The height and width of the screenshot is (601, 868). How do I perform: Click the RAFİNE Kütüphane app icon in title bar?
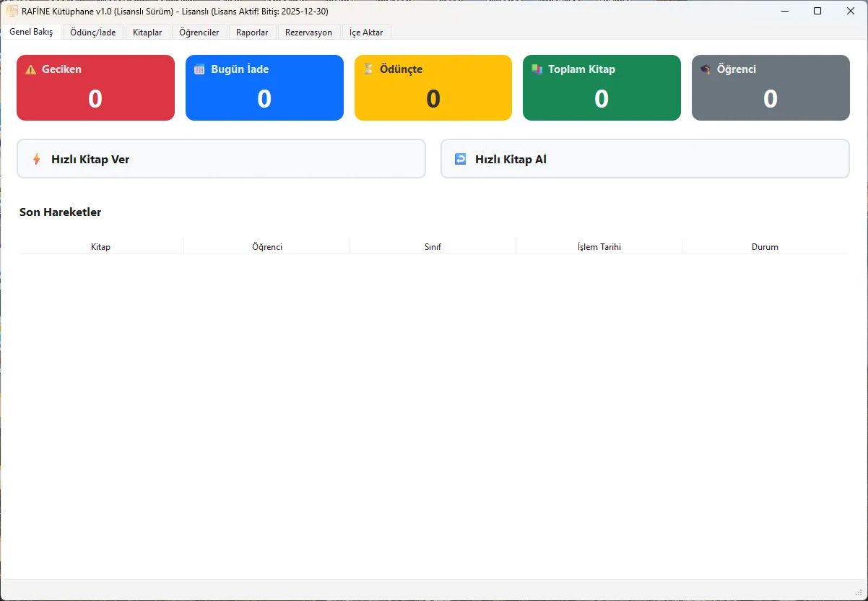12,11
